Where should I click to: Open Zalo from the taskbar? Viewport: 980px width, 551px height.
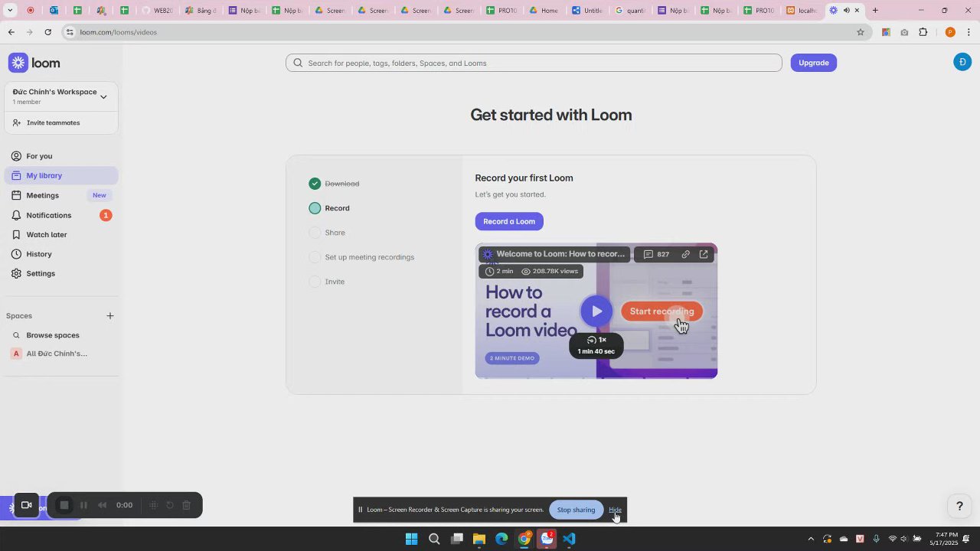(547, 539)
